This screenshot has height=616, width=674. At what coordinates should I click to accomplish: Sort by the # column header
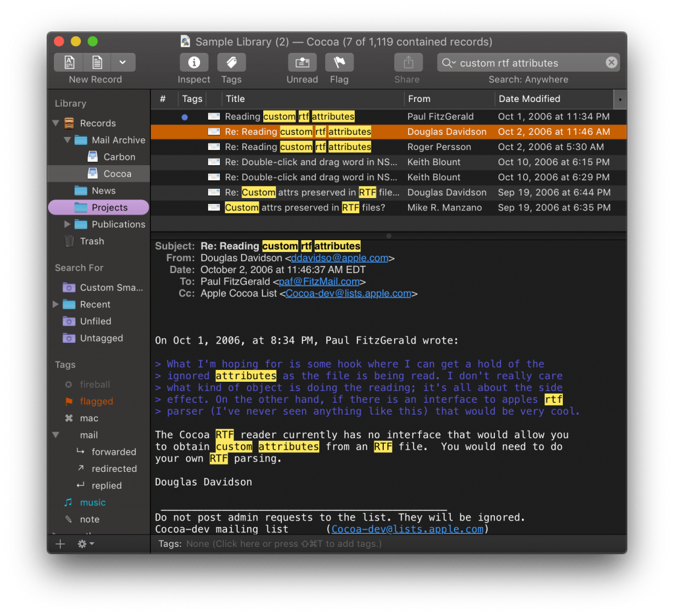point(163,99)
